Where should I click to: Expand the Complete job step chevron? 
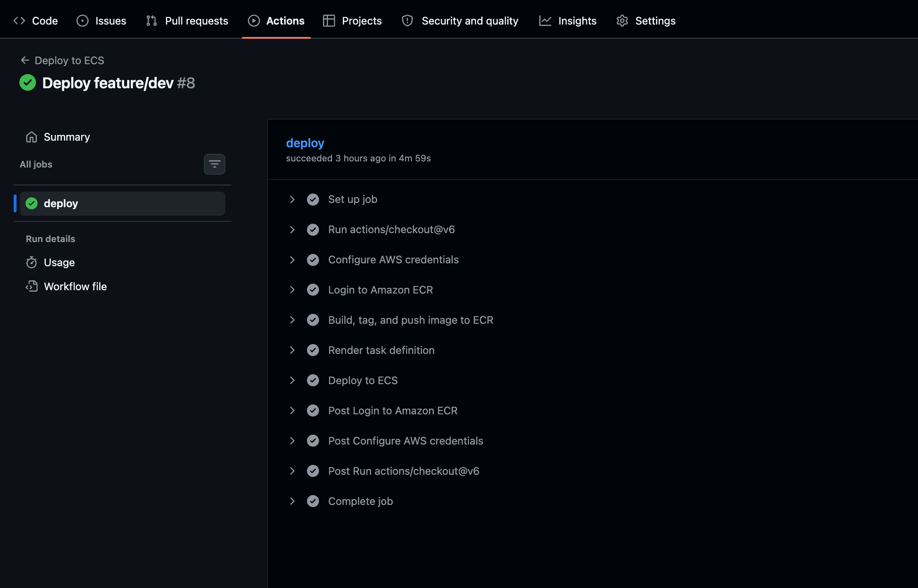pos(292,501)
